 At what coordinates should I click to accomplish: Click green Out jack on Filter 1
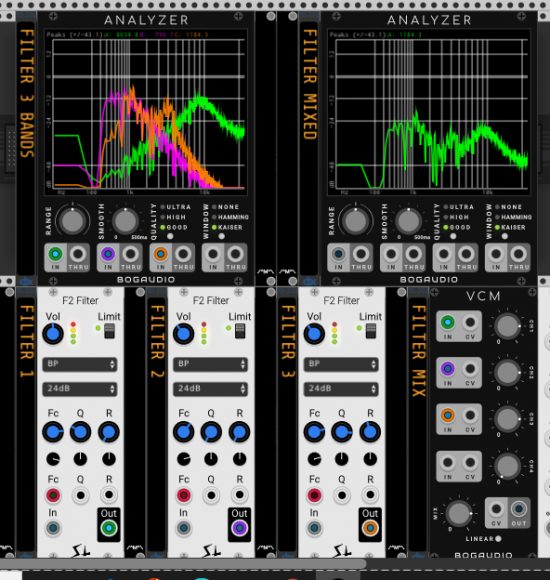109,528
